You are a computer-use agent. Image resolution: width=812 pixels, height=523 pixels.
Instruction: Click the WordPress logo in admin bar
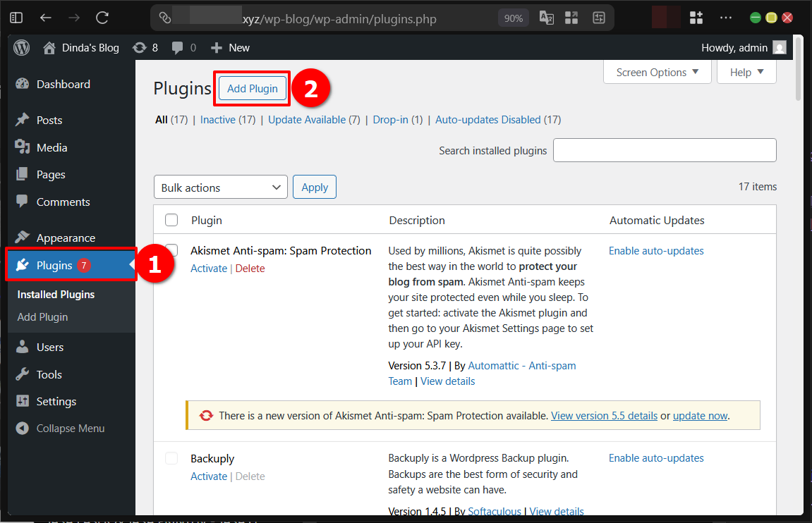tap(20, 47)
